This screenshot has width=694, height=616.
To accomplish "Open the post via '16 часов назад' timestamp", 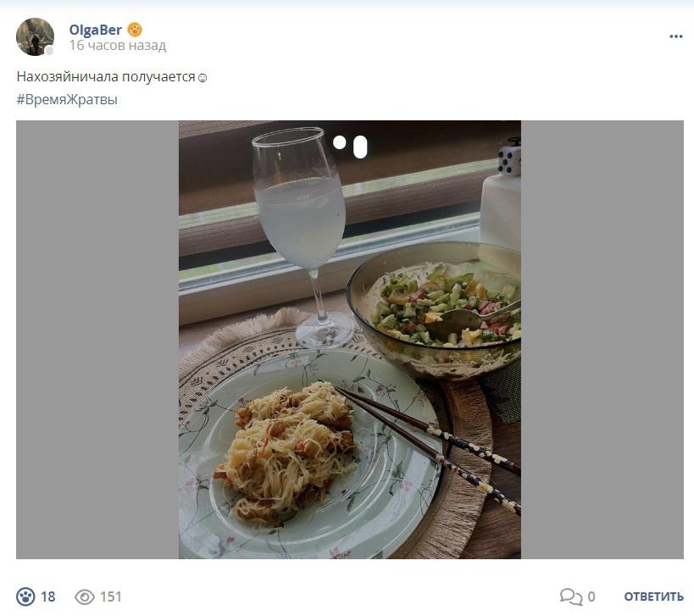I will point(117,45).
